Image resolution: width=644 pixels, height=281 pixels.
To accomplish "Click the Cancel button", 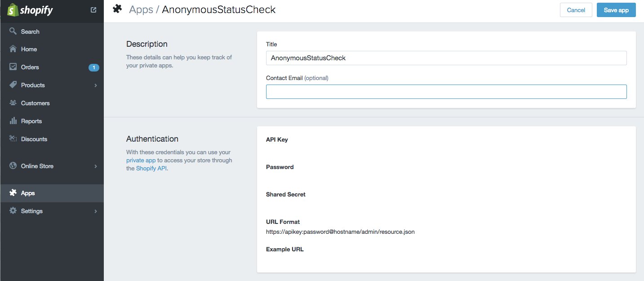I will (x=576, y=10).
